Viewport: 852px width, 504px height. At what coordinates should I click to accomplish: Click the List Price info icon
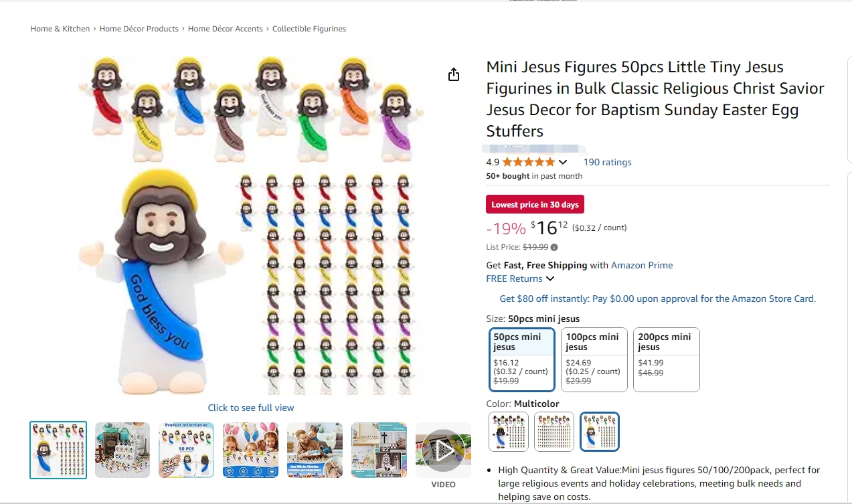click(x=554, y=248)
